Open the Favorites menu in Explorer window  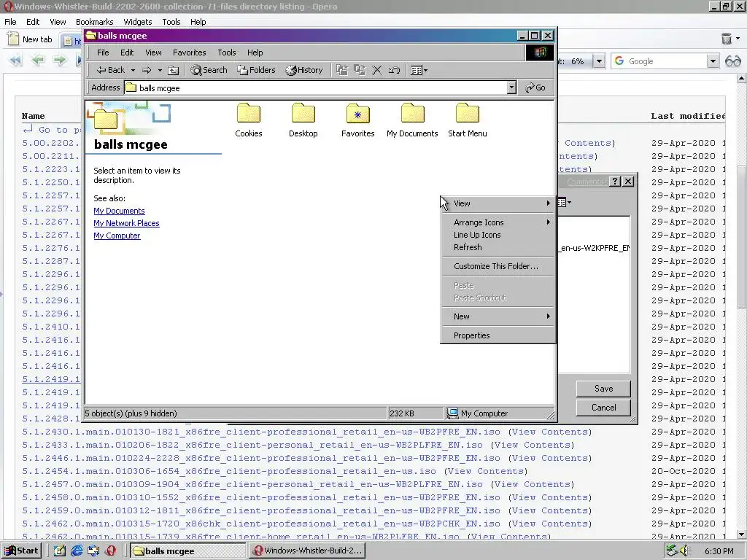click(x=189, y=52)
